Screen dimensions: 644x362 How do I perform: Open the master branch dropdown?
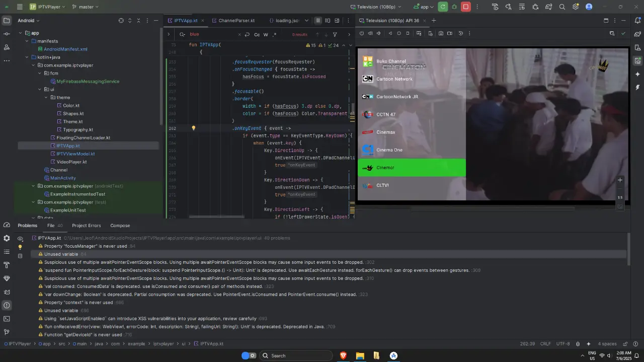coord(86,7)
